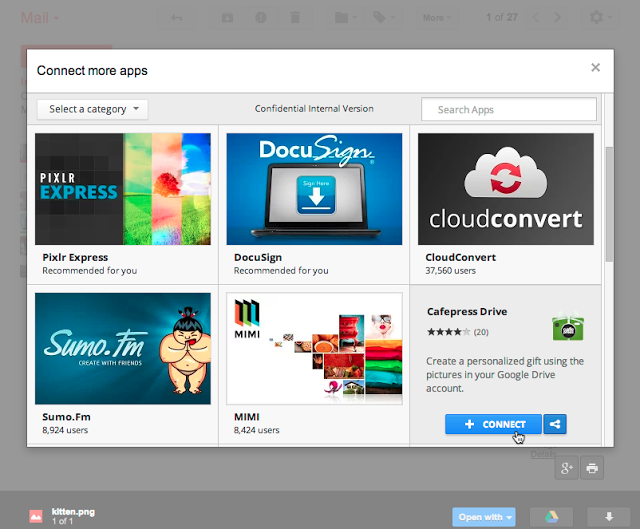
Task: Open the Sumo.Fm app thumbnail
Action: pyautogui.click(x=123, y=349)
